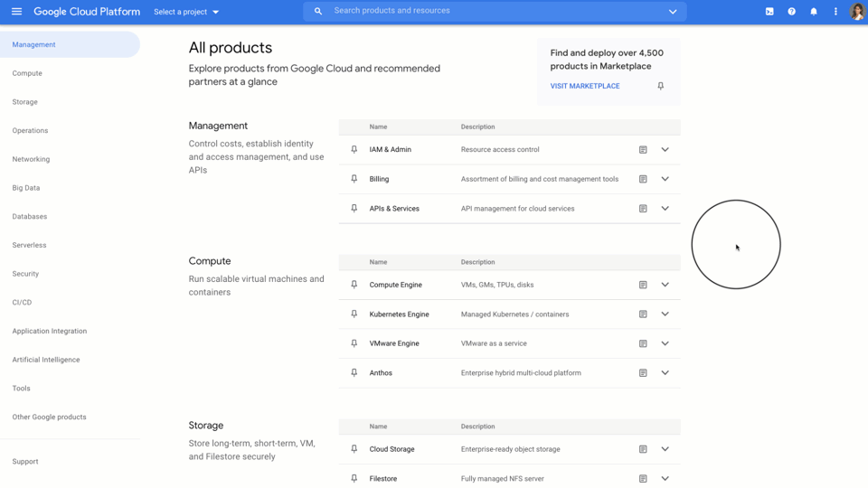Open the Kubernetes Engine product name
868x488 pixels.
(x=399, y=314)
